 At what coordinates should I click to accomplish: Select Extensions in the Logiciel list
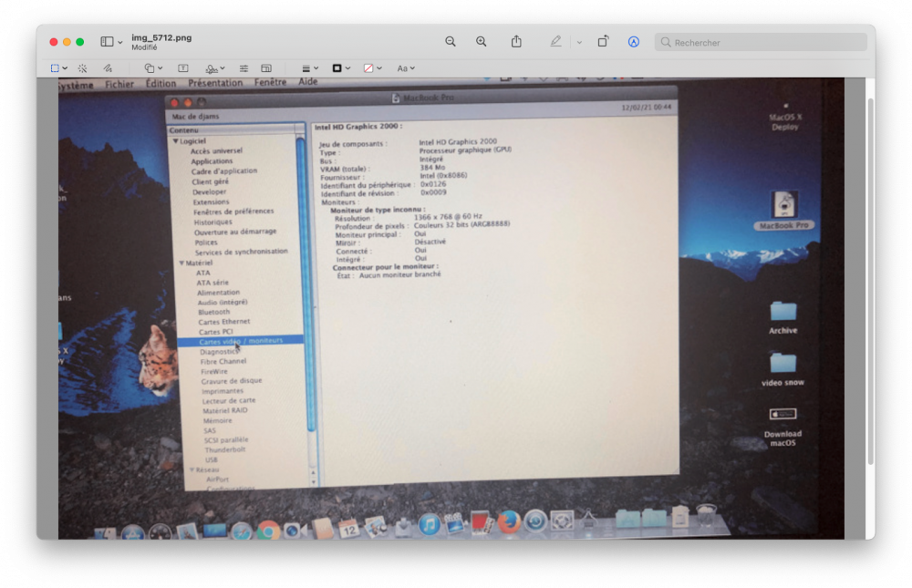[212, 201]
